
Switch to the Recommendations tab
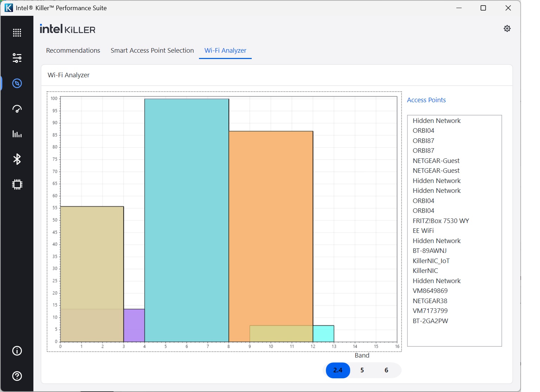click(73, 51)
